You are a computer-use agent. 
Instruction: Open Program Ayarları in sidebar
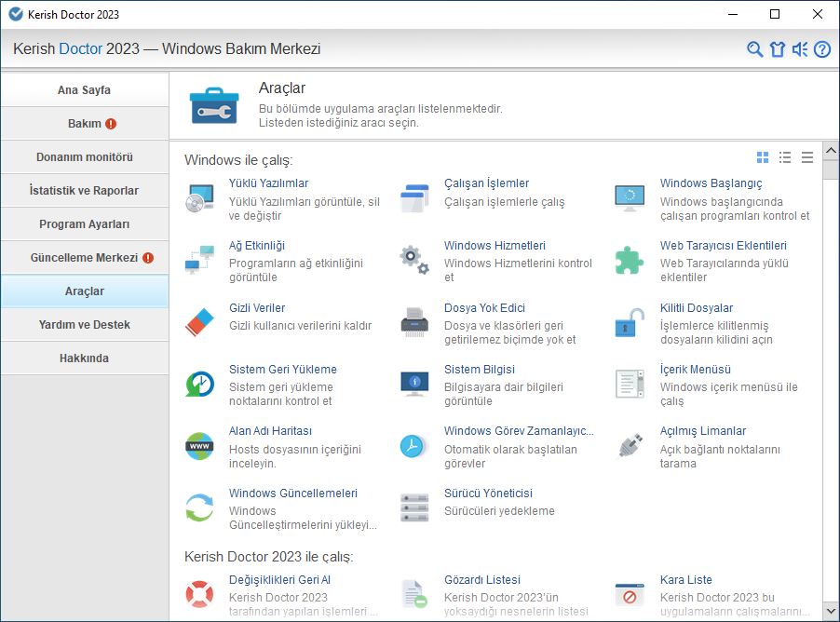tap(85, 224)
